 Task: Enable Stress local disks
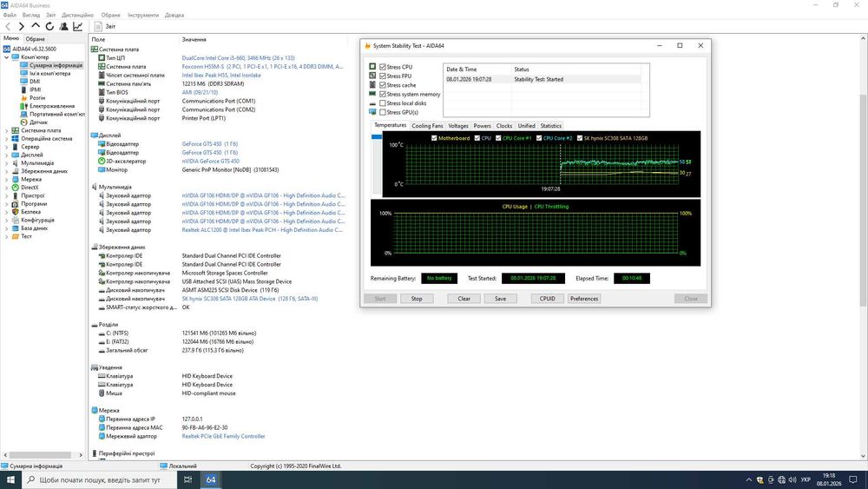click(383, 103)
